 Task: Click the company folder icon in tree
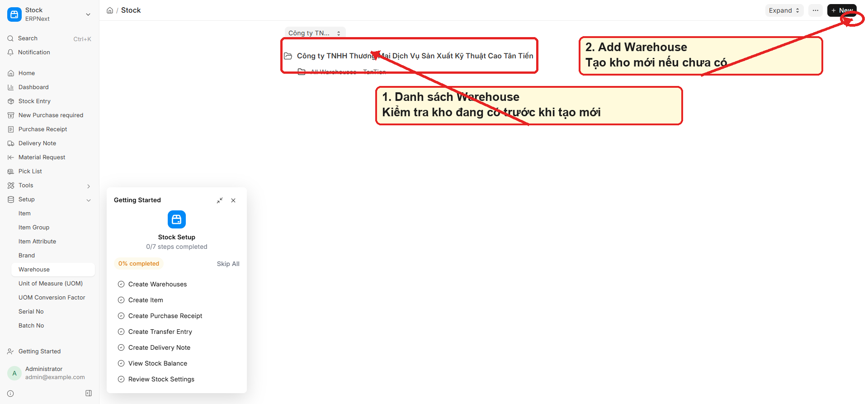(288, 56)
